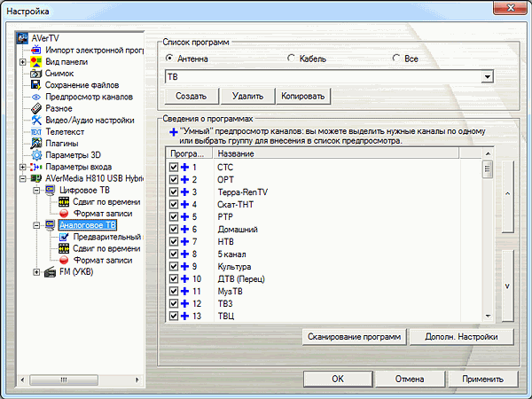Open the electronic program import icon

click(36, 51)
